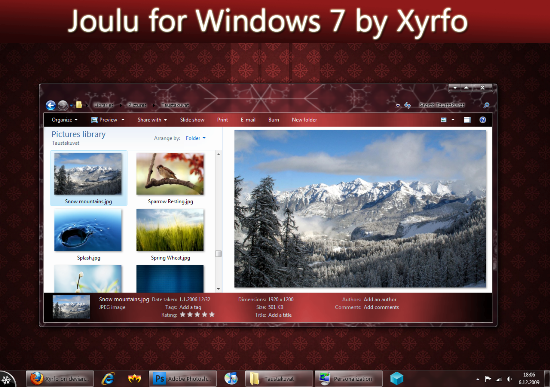Click the folder icon in the address bar
550x387 pixels.
(x=79, y=105)
